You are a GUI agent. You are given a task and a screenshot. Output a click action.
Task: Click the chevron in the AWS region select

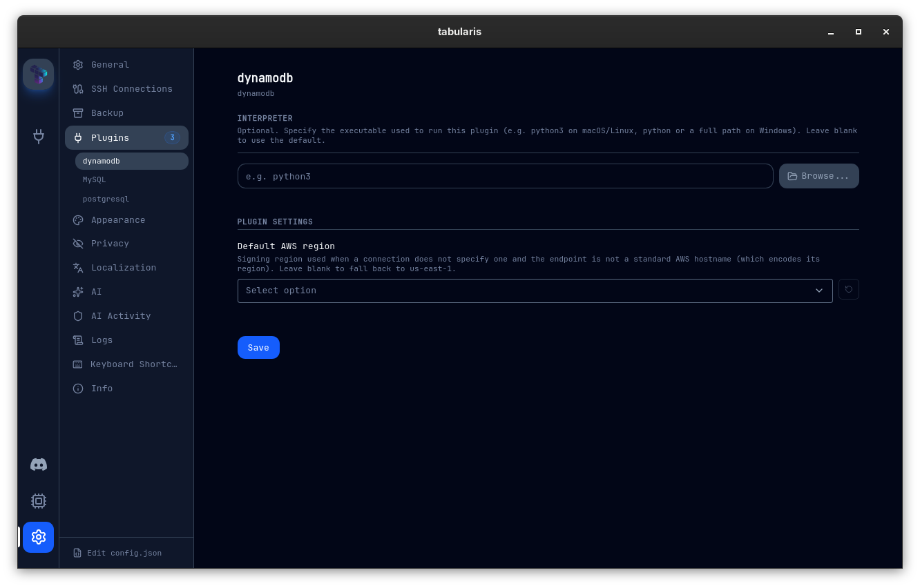pos(819,291)
